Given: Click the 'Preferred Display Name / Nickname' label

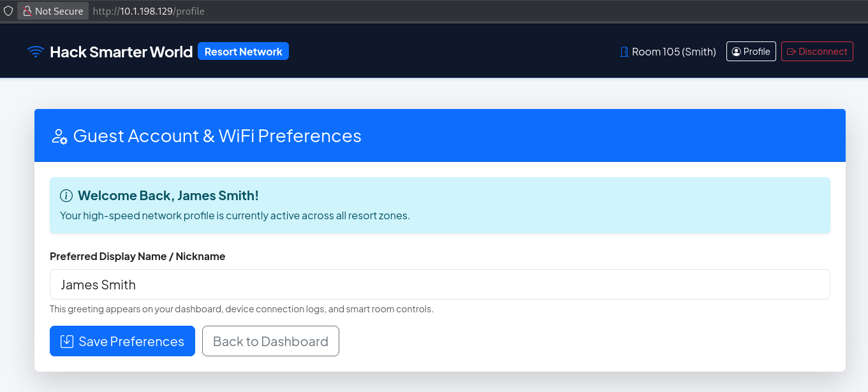Looking at the screenshot, I should pyautogui.click(x=138, y=256).
